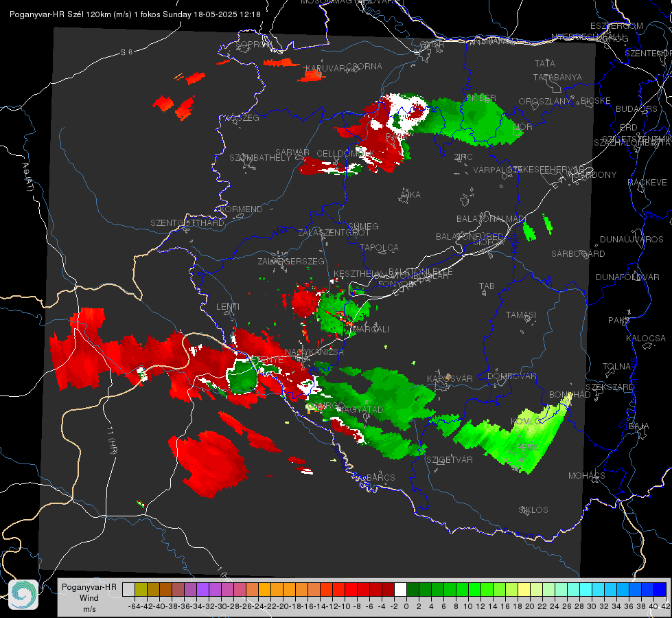Click the SZIGETVÁR city label

click(x=449, y=460)
